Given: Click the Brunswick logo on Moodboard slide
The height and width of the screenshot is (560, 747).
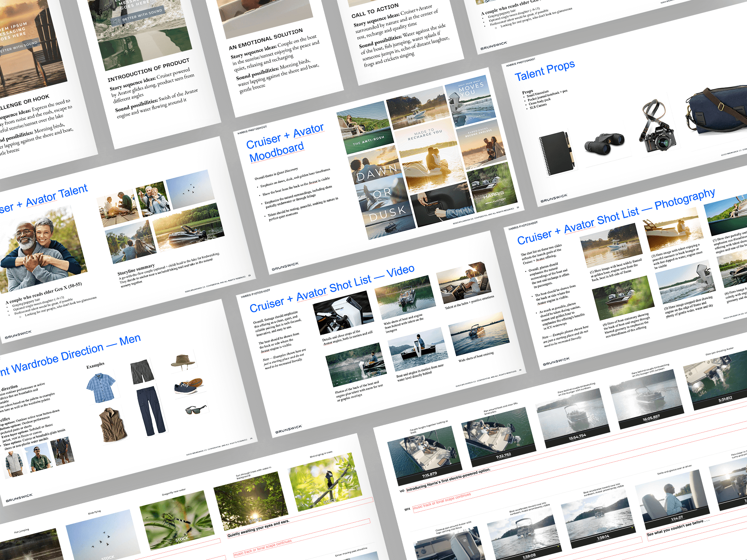Looking at the screenshot, I should 285,266.
